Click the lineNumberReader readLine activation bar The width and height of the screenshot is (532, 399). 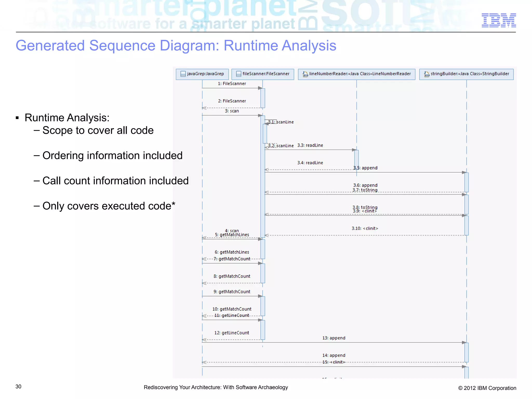point(356,160)
